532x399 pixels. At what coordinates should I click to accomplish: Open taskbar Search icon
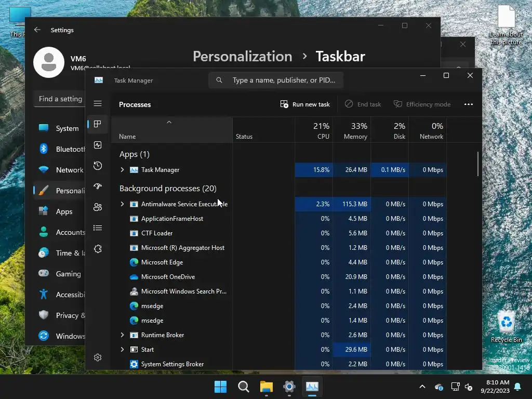pyautogui.click(x=243, y=387)
